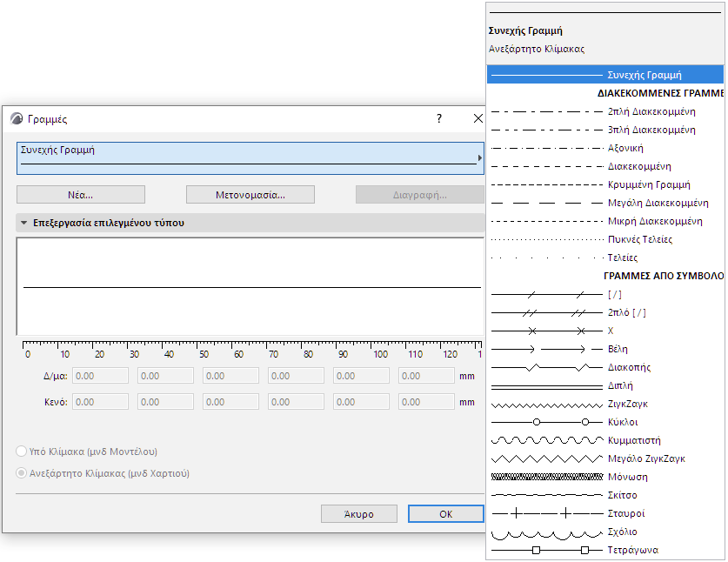Open the Συνεχής Γραμμή line type dropdown
This screenshot has width=728, height=562.
pyautogui.click(x=250, y=158)
